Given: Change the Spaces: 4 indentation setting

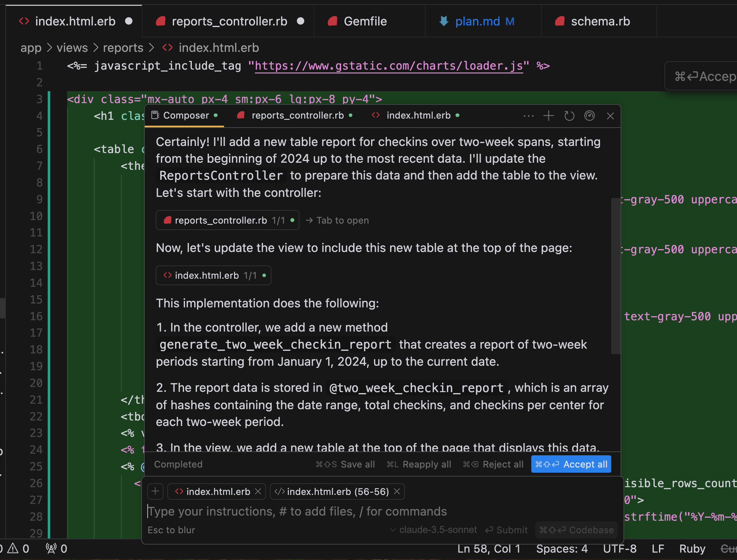Looking at the screenshot, I should (562, 548).
